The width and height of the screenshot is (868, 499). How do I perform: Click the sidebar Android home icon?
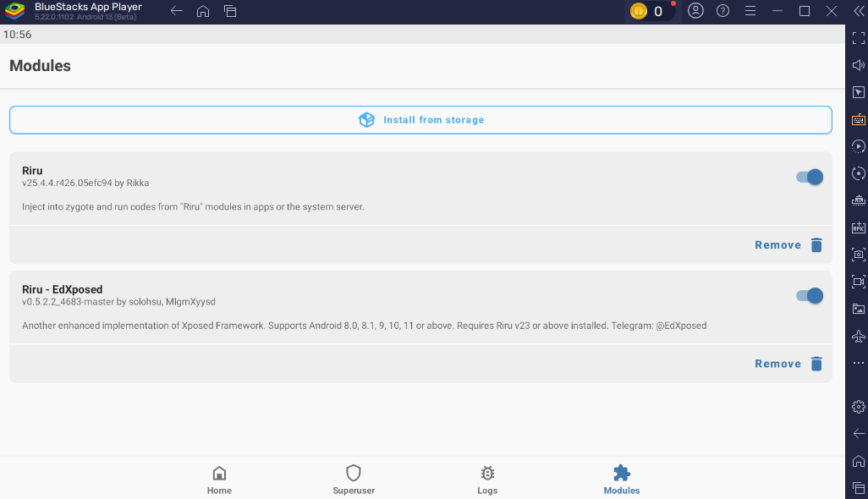[x=858, y=461]
